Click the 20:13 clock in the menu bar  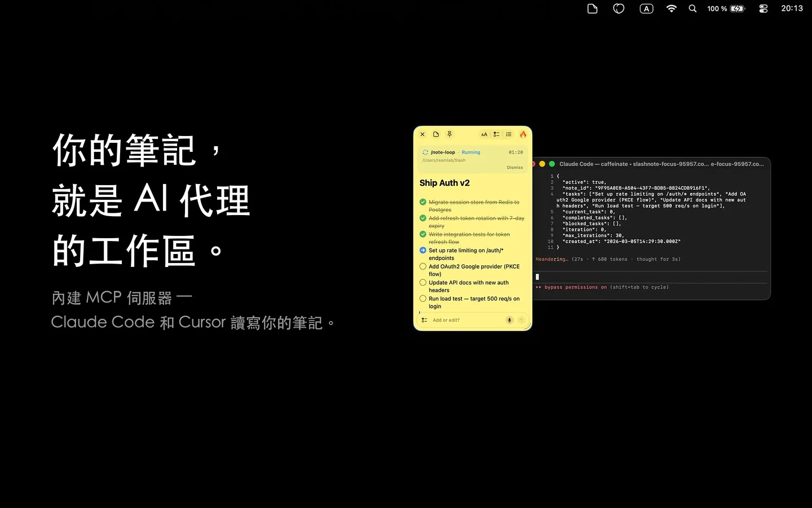pos(792,8)
